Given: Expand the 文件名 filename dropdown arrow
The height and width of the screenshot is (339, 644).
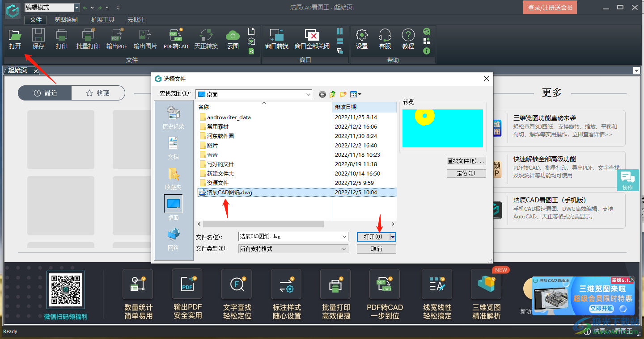Looking at the screenshot, I should [x=344, y=237].
